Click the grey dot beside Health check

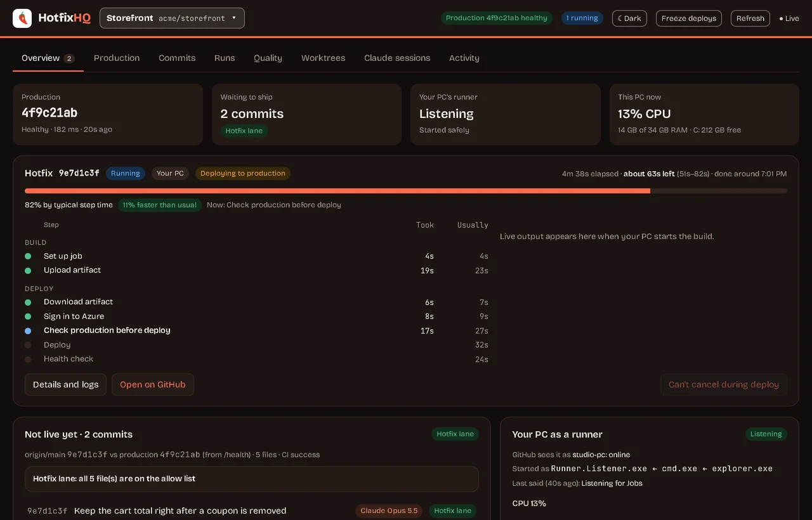28,360
